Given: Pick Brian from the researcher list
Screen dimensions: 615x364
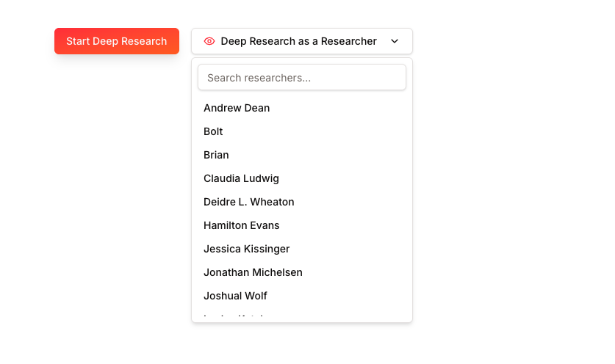Looking at the screenshot, I should pos(216,155).
